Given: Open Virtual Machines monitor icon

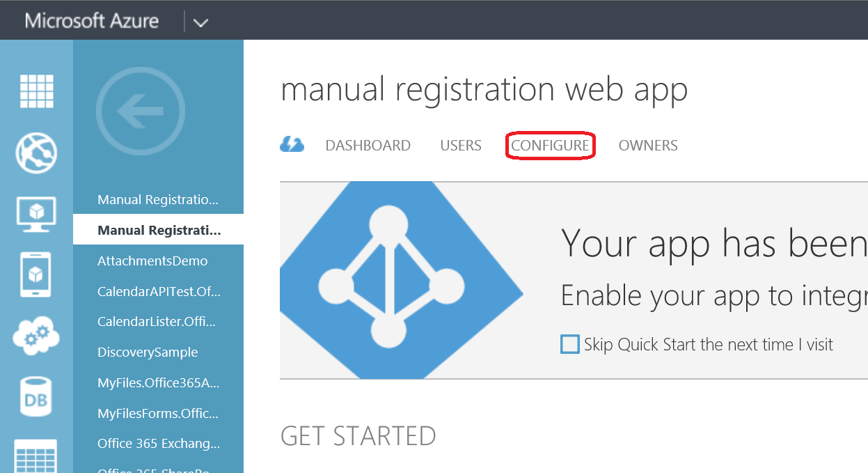Looking at the screenshot, I should [37, 214].
